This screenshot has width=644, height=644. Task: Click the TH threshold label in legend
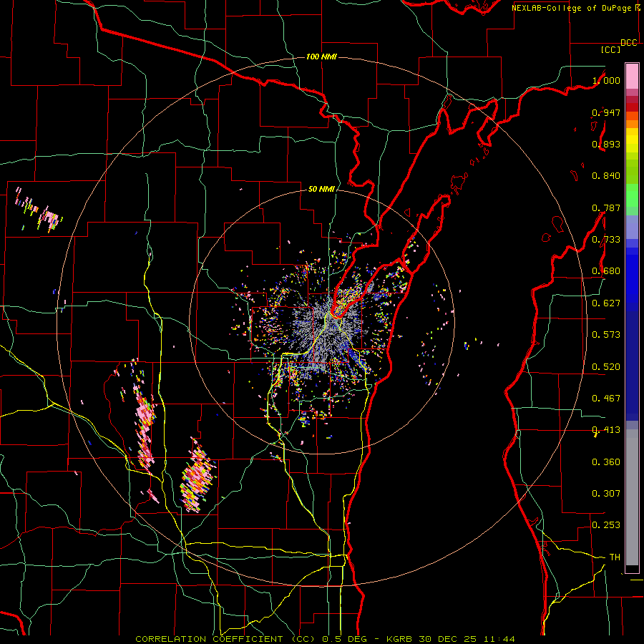click(615, 557)
